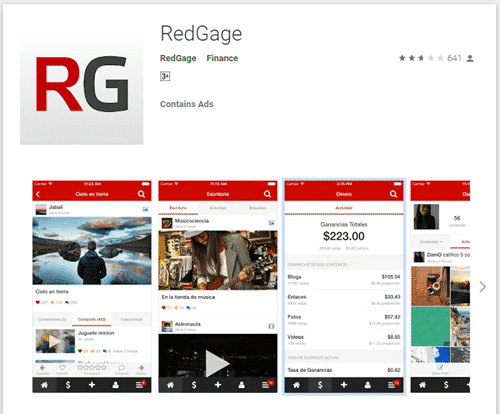Click plus icon in Dinero screenshot's bottom bar

[344, 385]
